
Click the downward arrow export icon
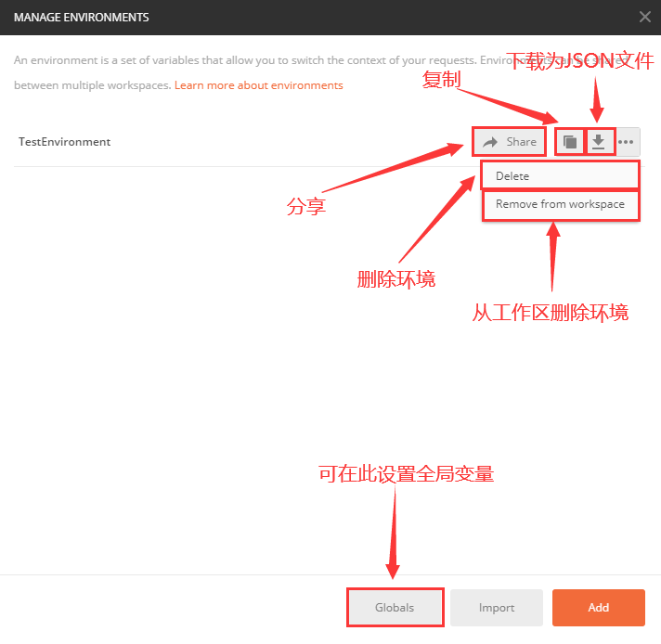(x=598, y=142)
